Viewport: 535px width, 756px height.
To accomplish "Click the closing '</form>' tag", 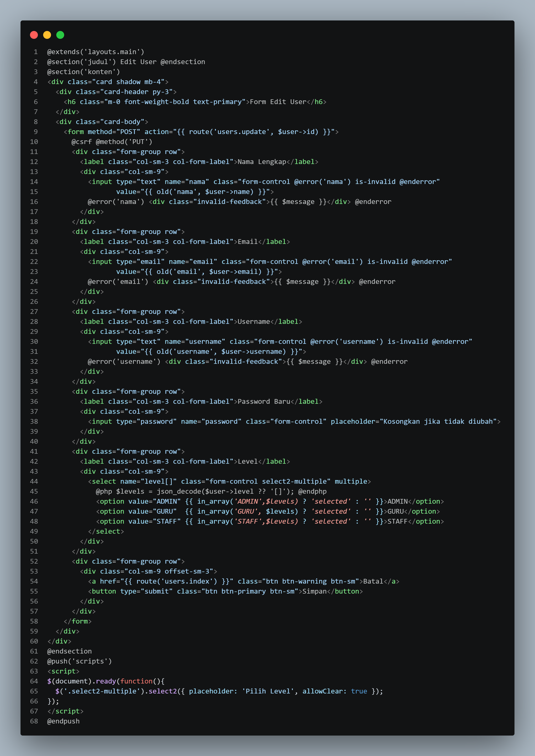I will (78, 621).
